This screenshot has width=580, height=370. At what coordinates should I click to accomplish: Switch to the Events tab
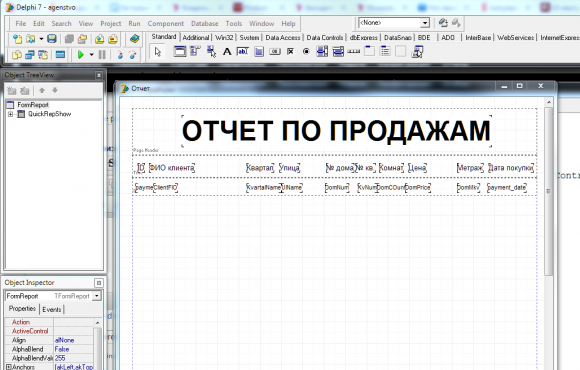(51, 309)
